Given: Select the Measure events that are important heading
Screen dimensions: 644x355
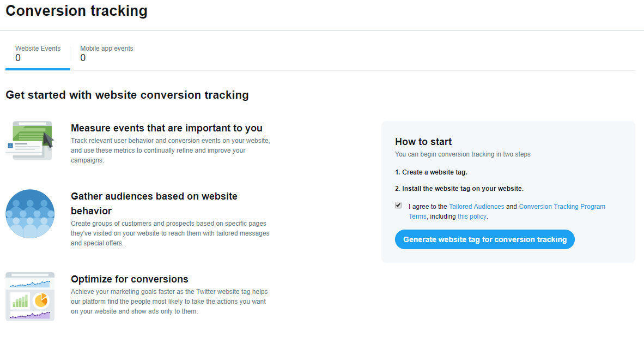Looking at the screenshot, I should coord(167,128).
